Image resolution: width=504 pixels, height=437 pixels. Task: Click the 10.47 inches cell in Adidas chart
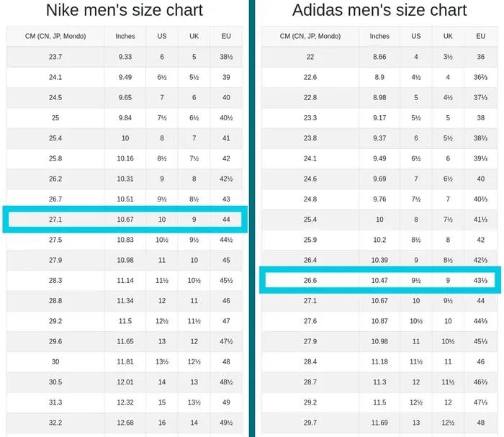point(379,281)
